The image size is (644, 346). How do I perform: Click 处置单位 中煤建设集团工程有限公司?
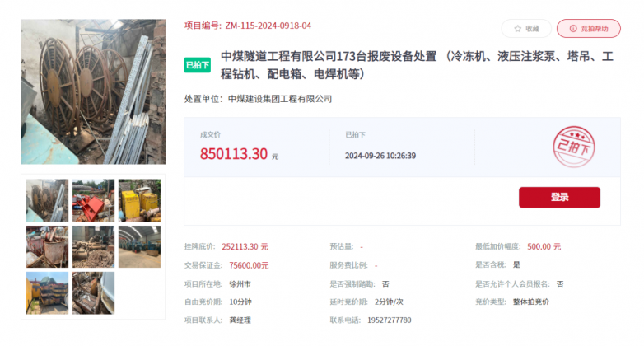258,99
